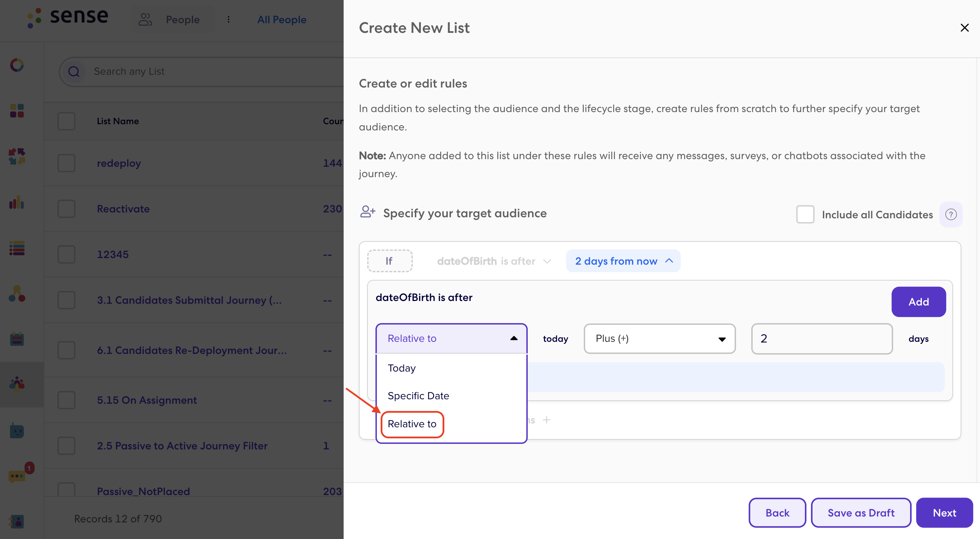Open 5.15 On Assignment list link

click(147, 400)
